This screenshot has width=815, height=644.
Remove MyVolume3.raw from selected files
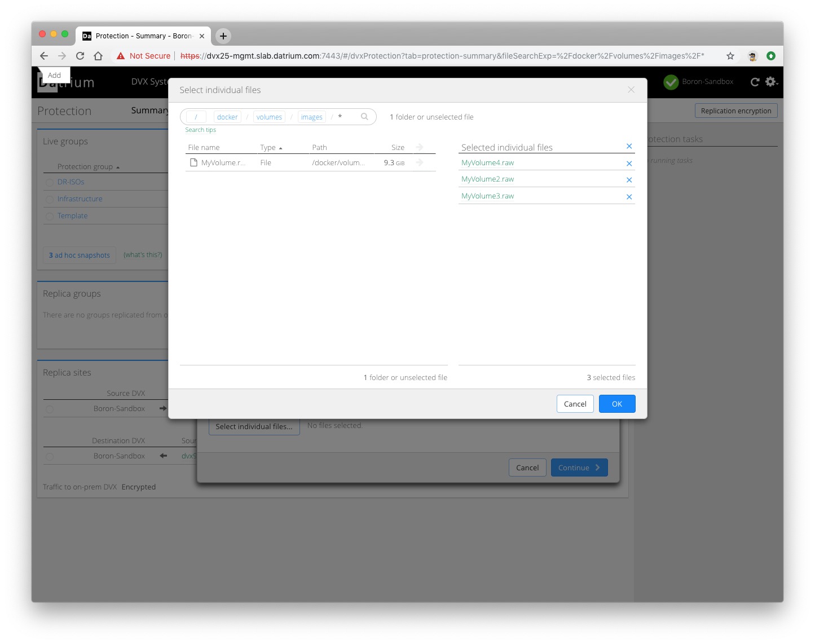[629, 197]
